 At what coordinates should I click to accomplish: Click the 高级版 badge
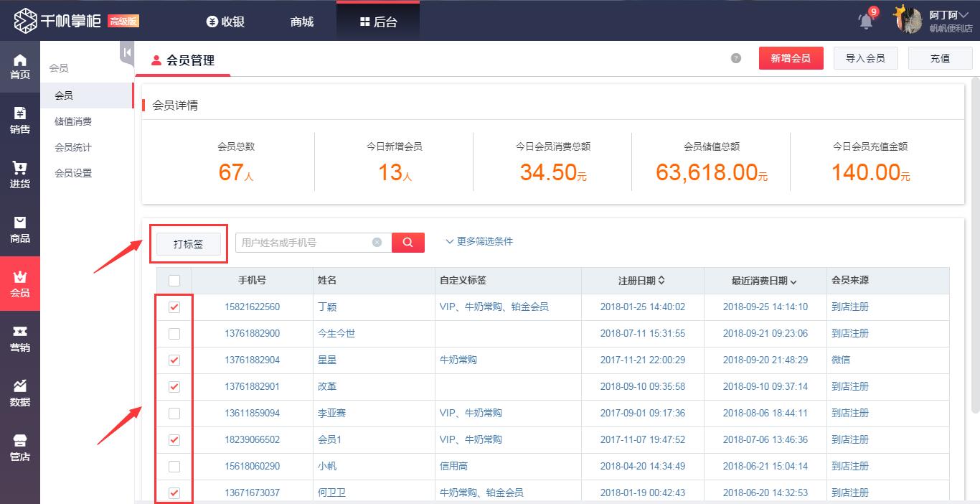pos(123,21)
